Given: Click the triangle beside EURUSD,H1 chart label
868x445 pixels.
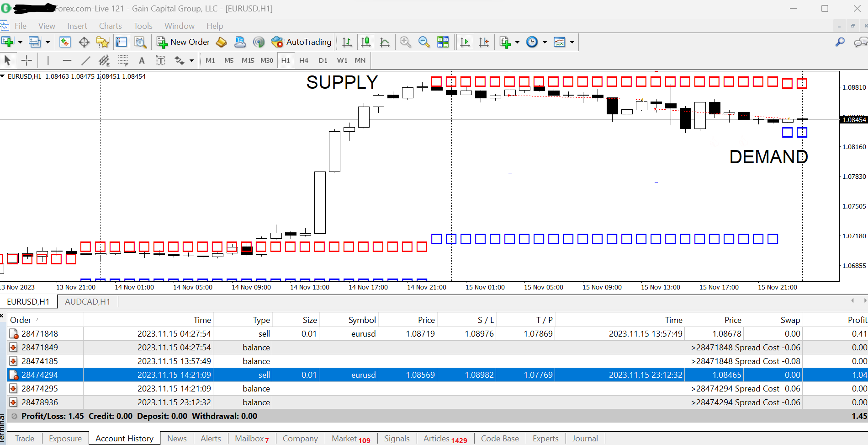Looking at the screenshot, I should point(3,76).
